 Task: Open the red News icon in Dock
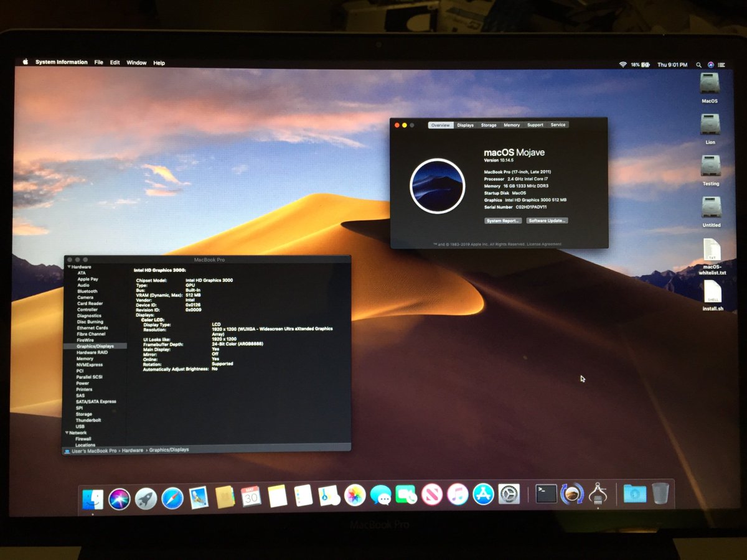pos(431,495)
